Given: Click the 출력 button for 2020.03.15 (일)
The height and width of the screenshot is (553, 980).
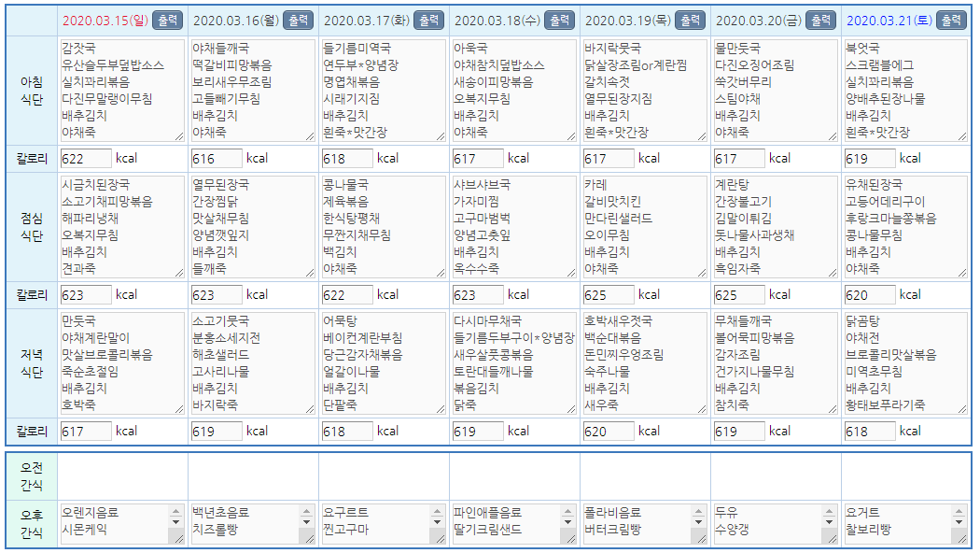Looking at the screenshot, I should click(167, 21).
